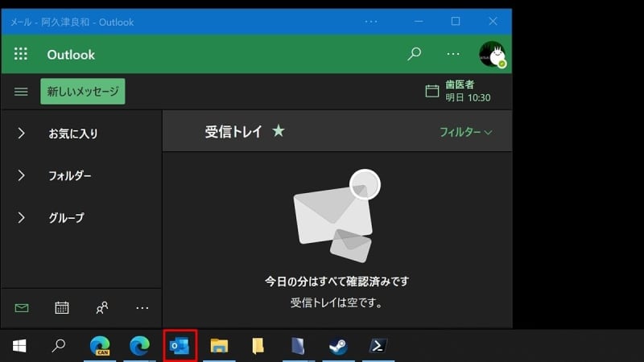
Task: Expand the フォルダー section
Action: click(x=21, y=175)
